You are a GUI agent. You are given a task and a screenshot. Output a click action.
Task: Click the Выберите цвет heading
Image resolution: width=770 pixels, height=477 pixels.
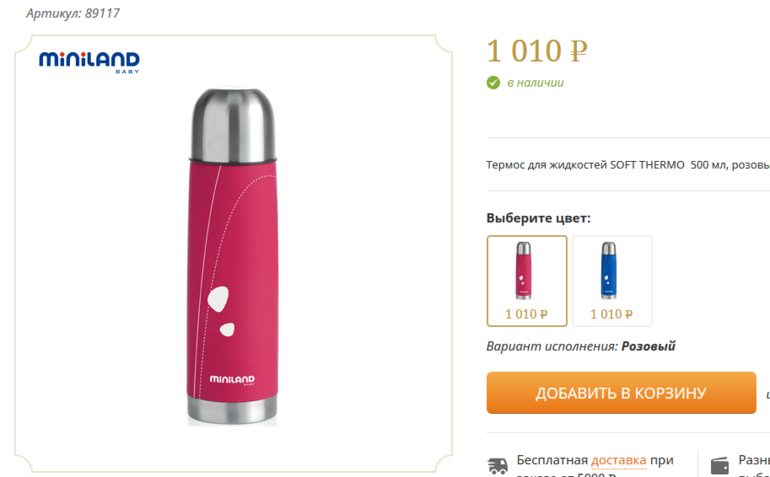coord(538,218)
